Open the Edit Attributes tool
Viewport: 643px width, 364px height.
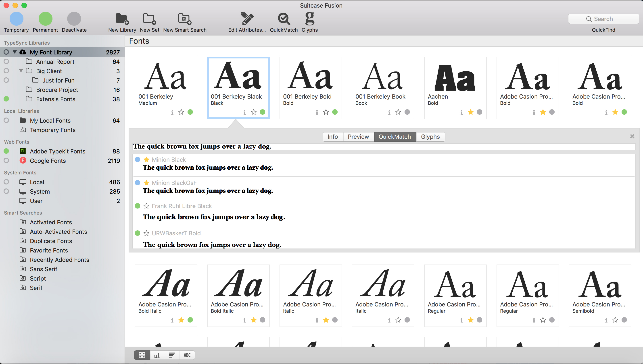click(x=247, y=19)
